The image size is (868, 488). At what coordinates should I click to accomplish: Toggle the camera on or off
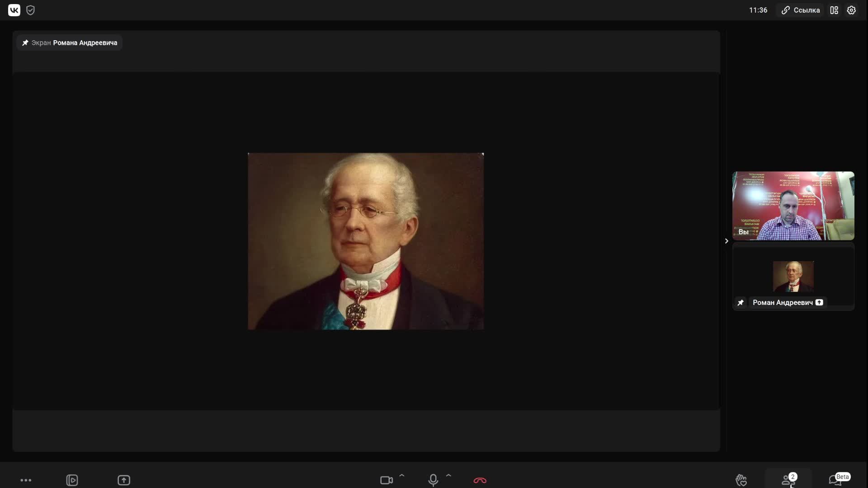pyautogui.click(x=386, y=480)
